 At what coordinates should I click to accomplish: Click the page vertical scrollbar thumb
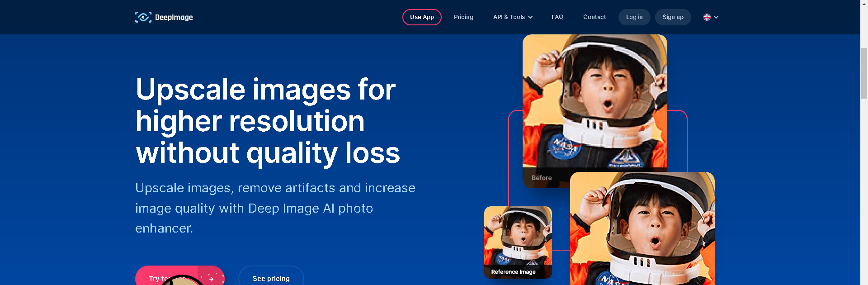864,72
